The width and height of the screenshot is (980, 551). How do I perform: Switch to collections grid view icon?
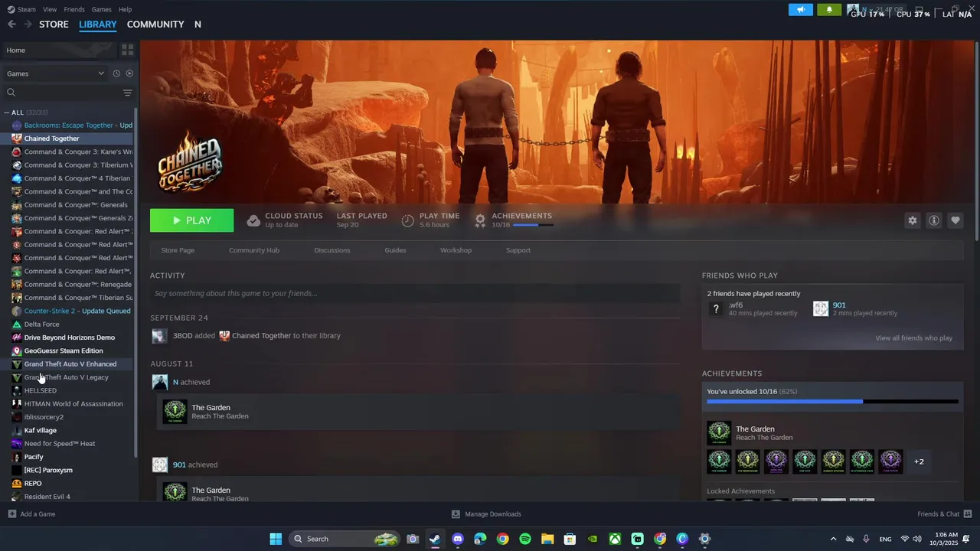(x=127, y=50)
